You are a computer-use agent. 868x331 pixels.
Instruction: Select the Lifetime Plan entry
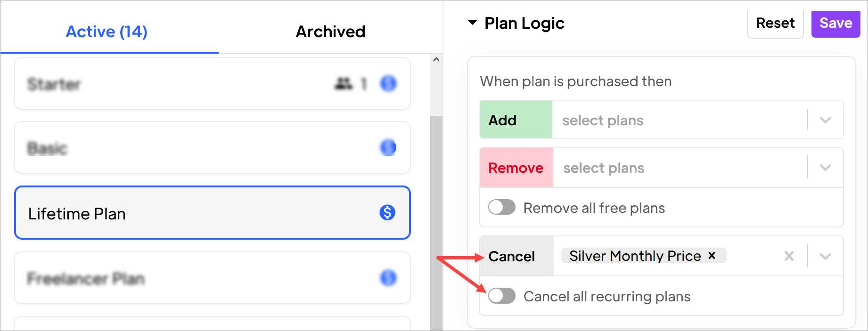[x=188, y=213]
